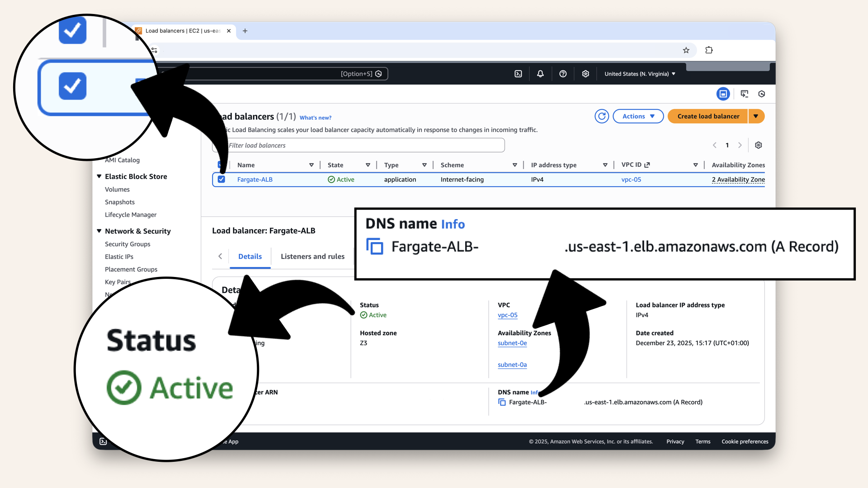Open table preferences gear icon
868x488 pixels.
point(759,145)
